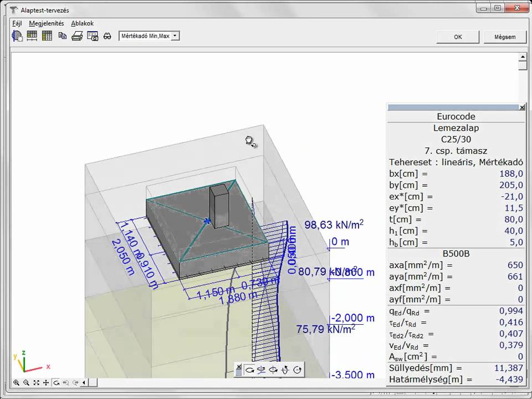Click the 7. csp. támasz text

[456, 151]
